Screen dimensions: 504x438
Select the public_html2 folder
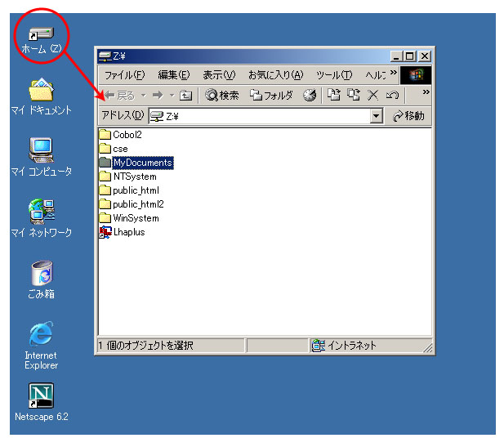(132, 204)
